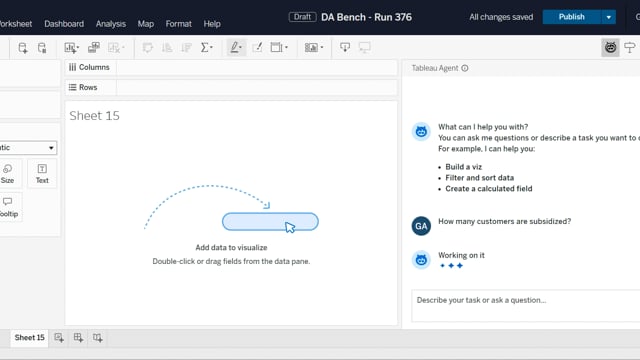Click the 'Filter and sort data' suggestion
The image size is (640, 360).
(x=480, y=178)
